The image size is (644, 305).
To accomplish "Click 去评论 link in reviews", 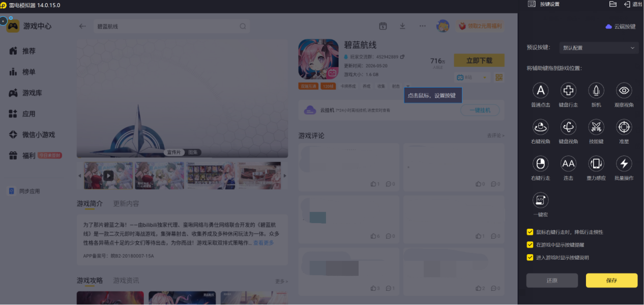I will pos(495,135).
